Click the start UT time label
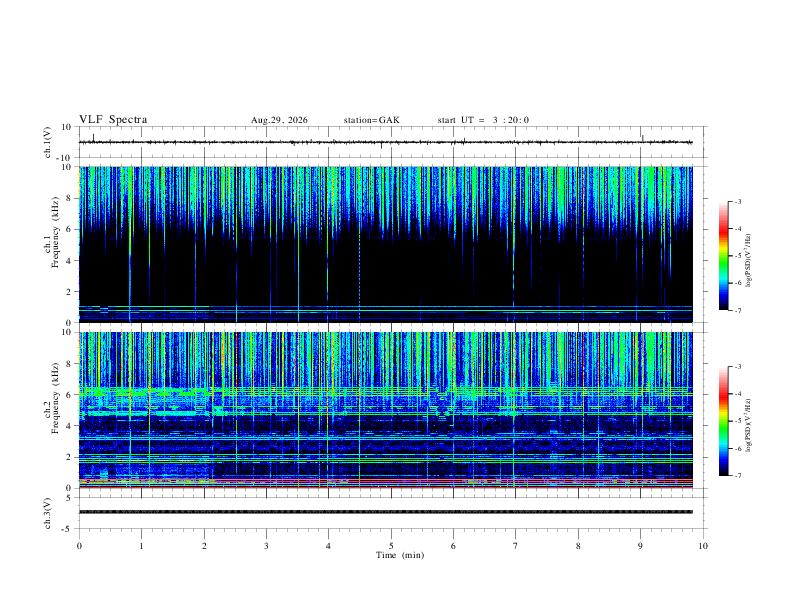This screenshot has width=792, height=612. [x=483, y=120]
